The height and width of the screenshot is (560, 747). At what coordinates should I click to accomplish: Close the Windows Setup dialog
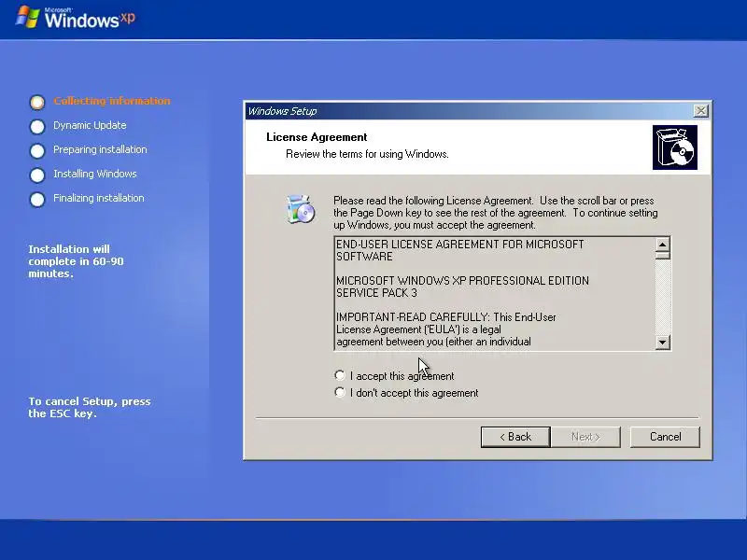[x=701, y=111]
